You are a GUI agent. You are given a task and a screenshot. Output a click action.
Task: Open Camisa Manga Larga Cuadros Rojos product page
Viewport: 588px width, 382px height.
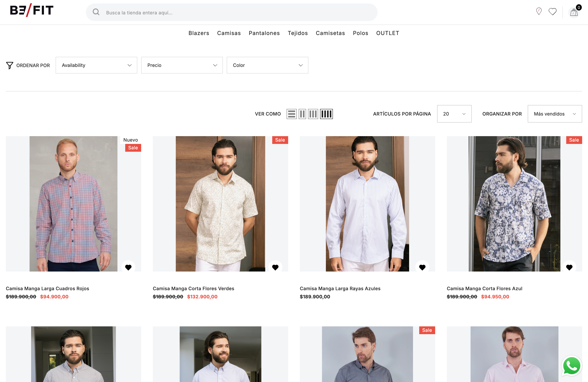tap(47, 288)
